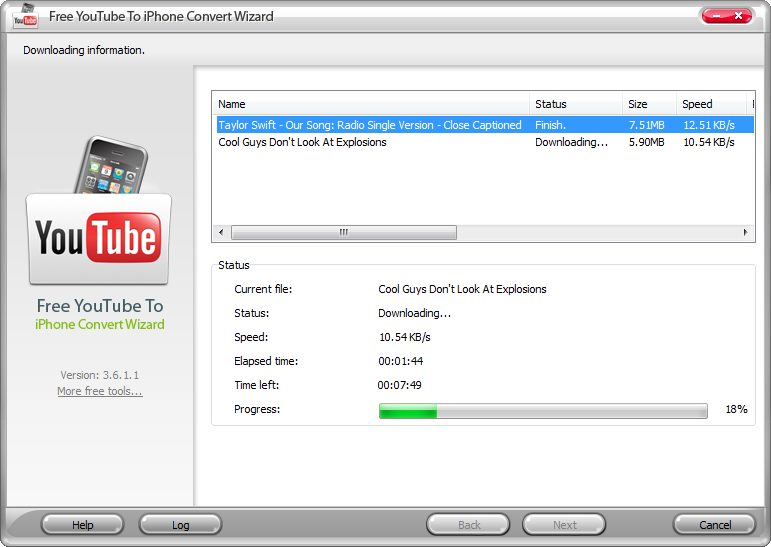Open the Help button
The width and height of the screenshot is (771, 547).
pyautogui.click(x=82, y=525)
